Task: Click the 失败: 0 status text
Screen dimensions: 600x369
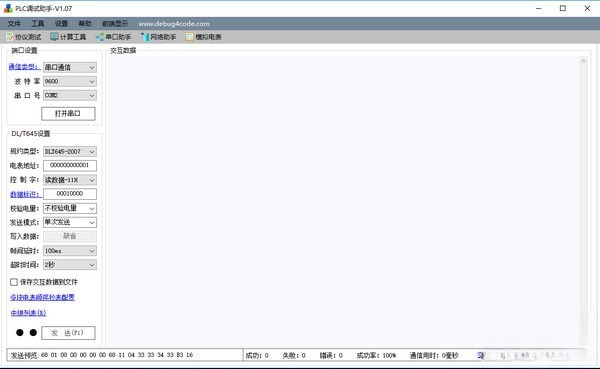Action: [x=294, y=356]
